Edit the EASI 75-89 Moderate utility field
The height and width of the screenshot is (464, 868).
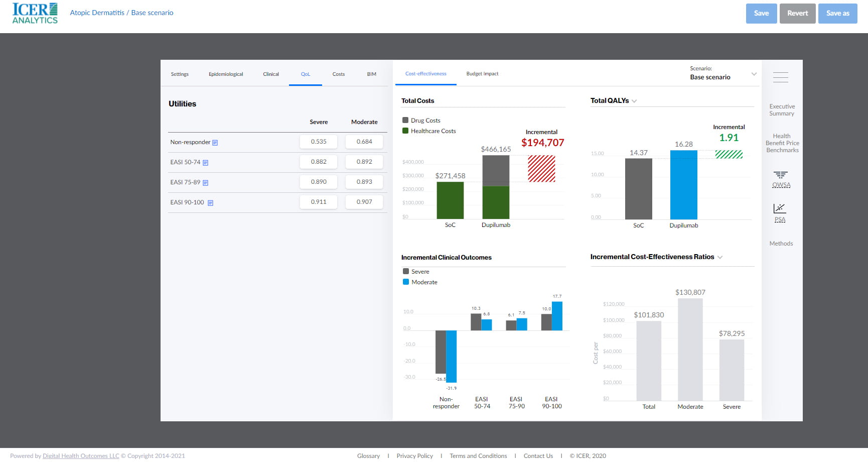pyautogui.click(x=364, y=182)
